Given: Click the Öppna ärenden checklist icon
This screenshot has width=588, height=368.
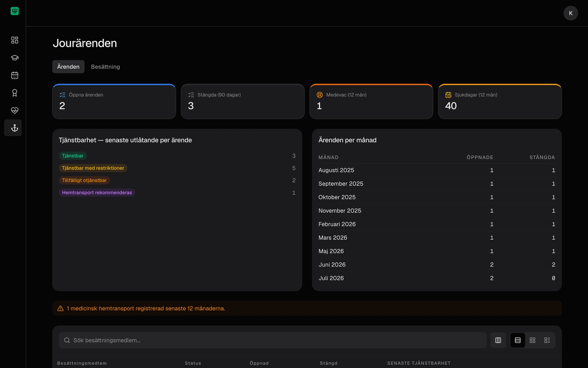Looking at the screenshot, I should (x=62, y=95).
